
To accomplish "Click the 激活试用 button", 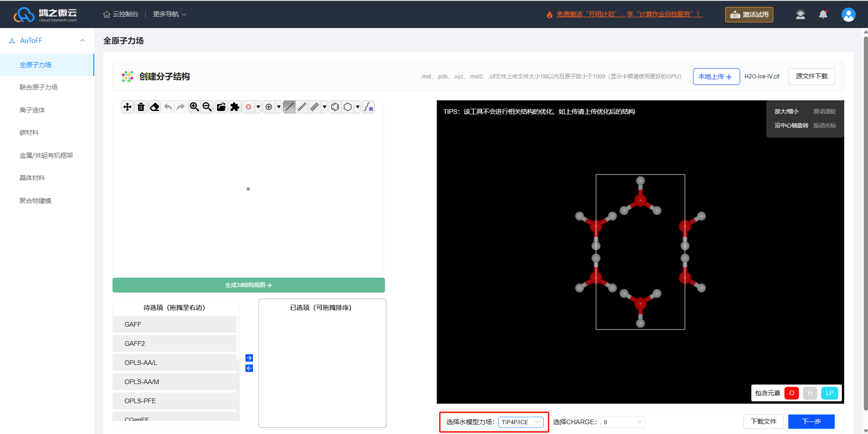I will click(749, 14).
